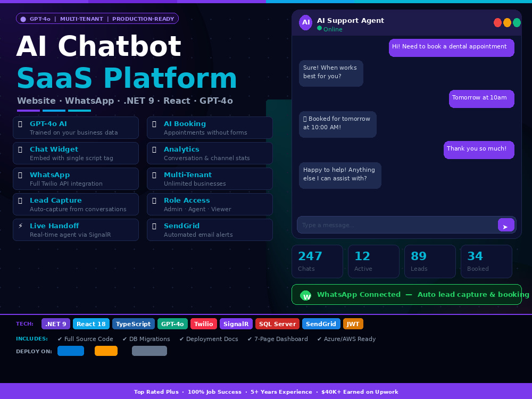Select the Twilio tech badge
The image size is (532, 399).
[x=204, y=323]
